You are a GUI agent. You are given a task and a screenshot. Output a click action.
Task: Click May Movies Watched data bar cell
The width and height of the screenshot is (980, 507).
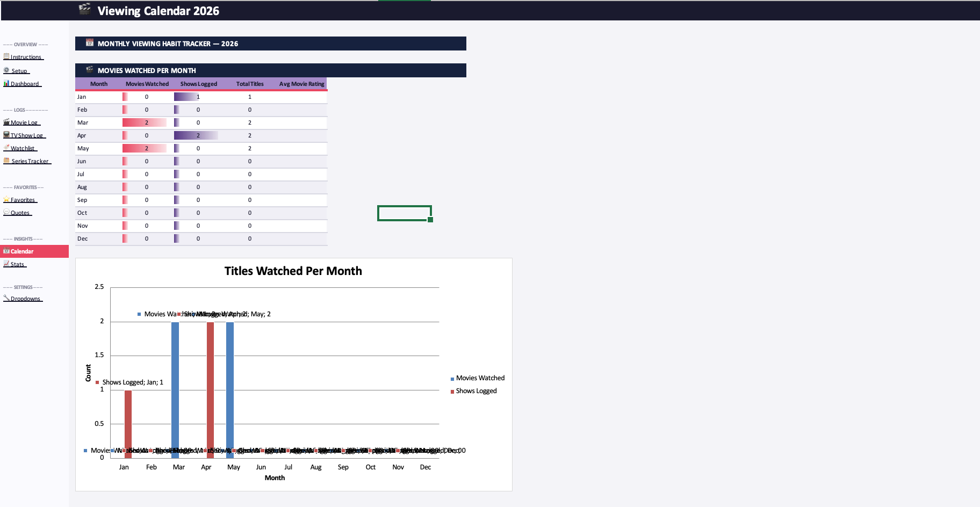click(x=147, y=148)
